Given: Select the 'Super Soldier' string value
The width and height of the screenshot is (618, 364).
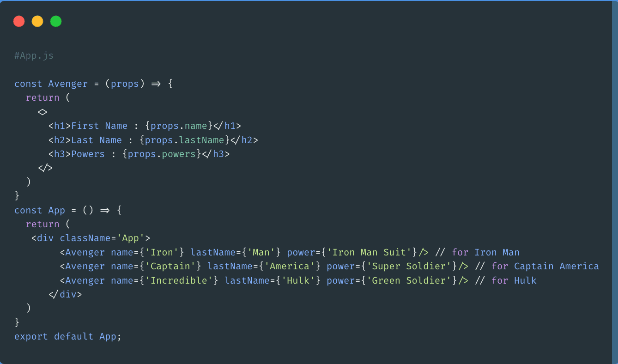Looking at the screenshot, I should 408,266.
